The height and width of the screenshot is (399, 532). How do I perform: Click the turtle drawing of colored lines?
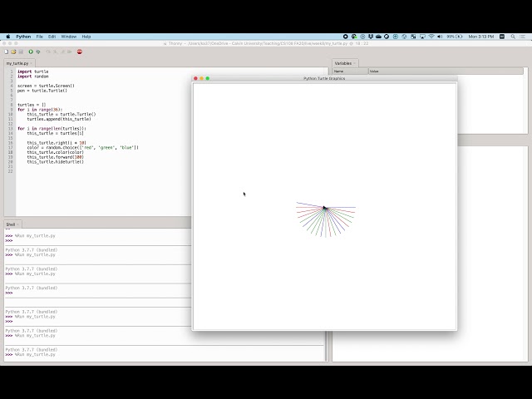326,219
